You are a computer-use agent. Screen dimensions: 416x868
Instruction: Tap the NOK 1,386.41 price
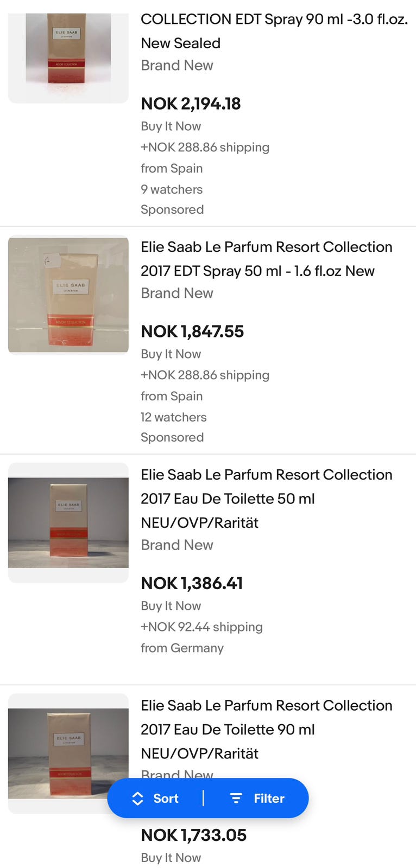pos(192,583)
